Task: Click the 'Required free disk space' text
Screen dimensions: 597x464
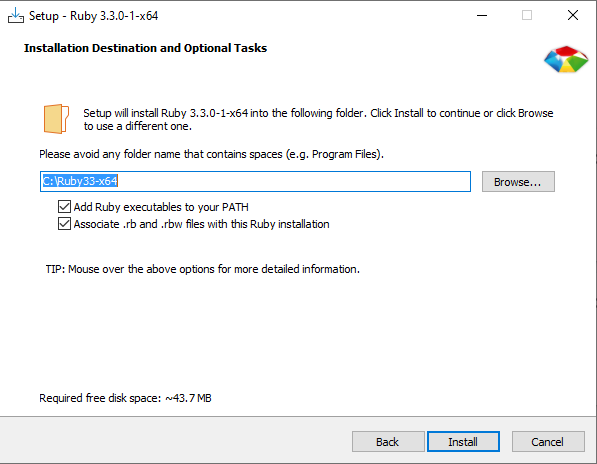Action: coord(125,398)
